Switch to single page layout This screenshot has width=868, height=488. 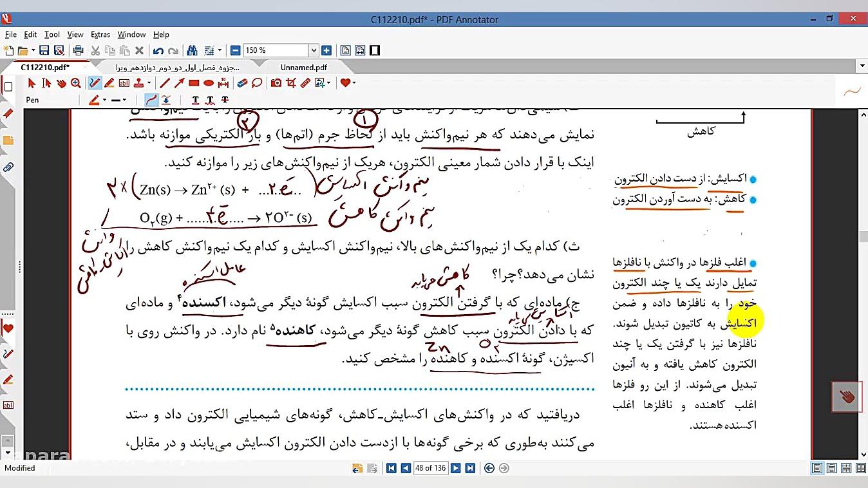tap(817, 468)
